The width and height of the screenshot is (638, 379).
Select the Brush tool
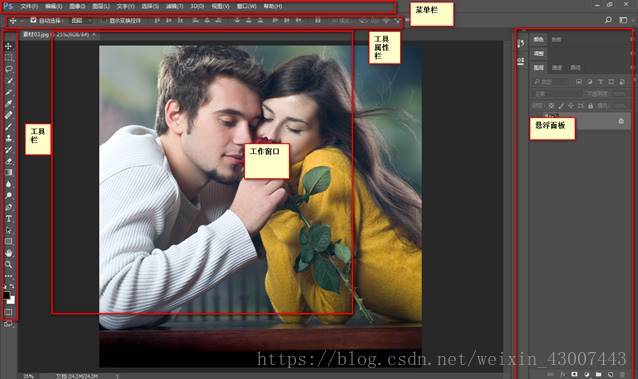coord(9,126)
